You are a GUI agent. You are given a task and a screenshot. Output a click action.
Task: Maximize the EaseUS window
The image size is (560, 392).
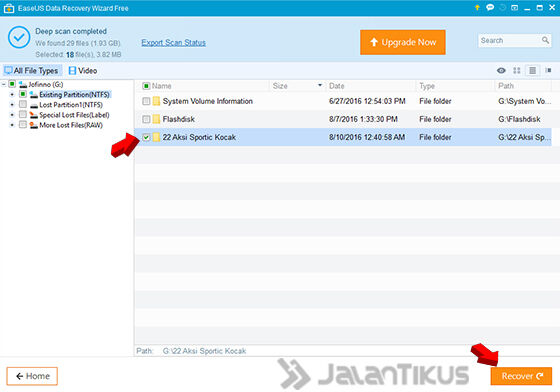(x=540, y=7)
